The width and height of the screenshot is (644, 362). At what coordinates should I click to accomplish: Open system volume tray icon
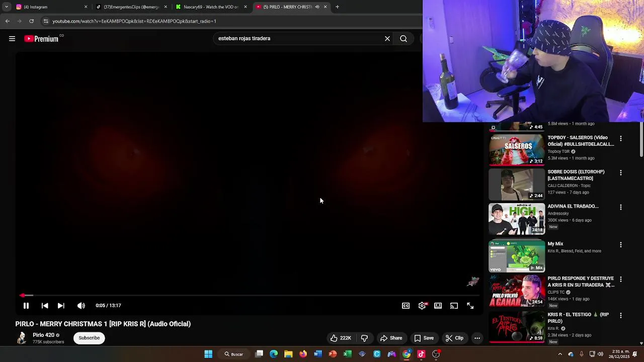[600, 354]
